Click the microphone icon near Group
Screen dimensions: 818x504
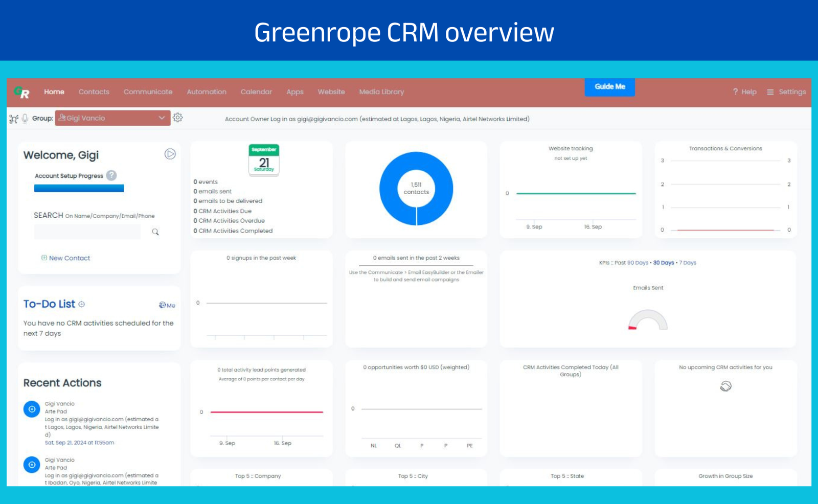[x=25, y=119]
